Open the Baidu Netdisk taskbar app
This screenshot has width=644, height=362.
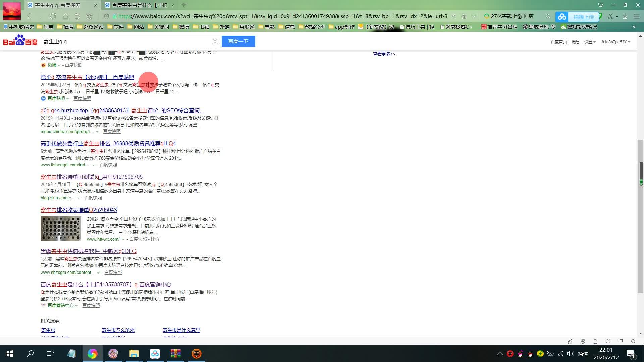click(155, 354)
